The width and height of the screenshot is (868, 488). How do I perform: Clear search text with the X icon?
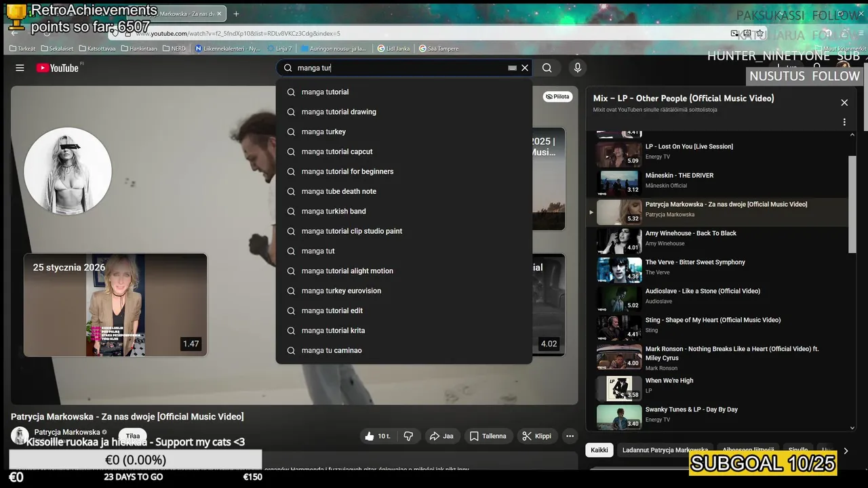point(525,68)
